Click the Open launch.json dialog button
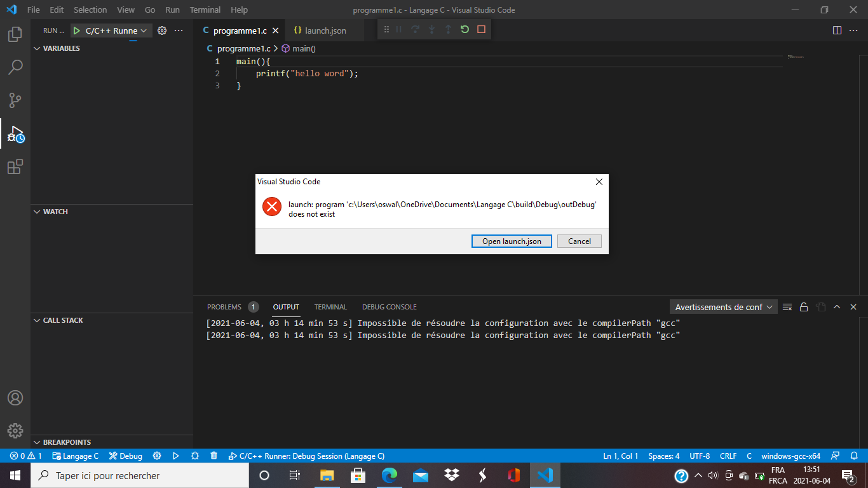This screenshot has height=488, width=868. click(512, 241)
